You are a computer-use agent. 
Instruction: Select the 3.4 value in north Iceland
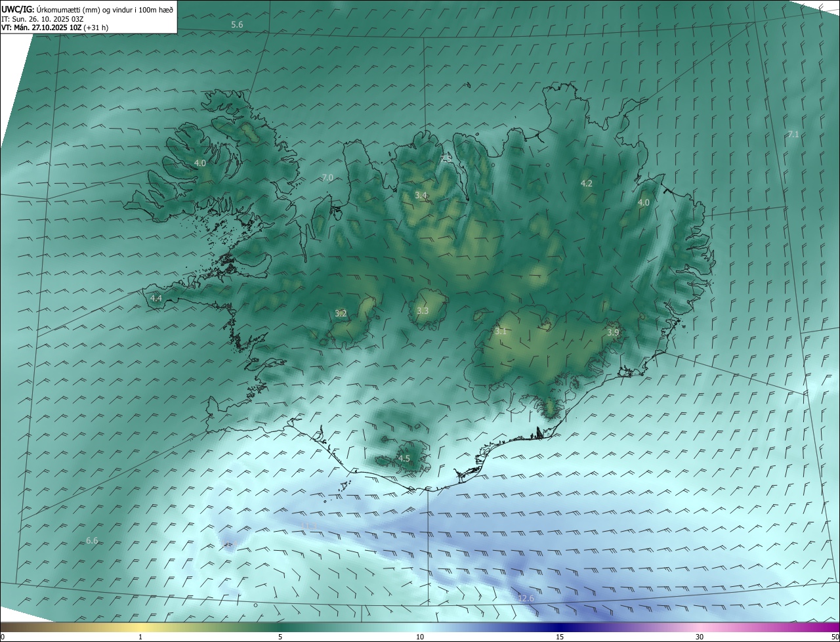point(421,196)
